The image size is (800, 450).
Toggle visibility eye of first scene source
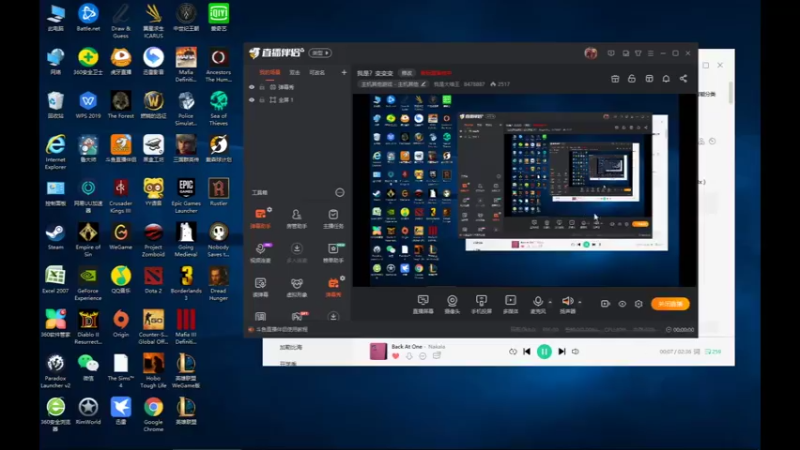pos(252,87)
